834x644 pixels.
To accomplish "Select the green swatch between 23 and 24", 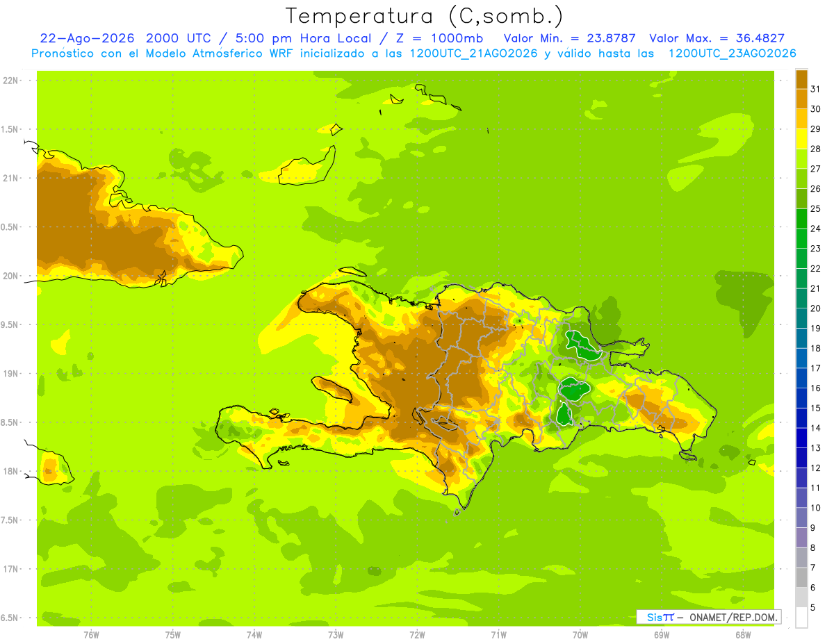I will click(801, 239).
